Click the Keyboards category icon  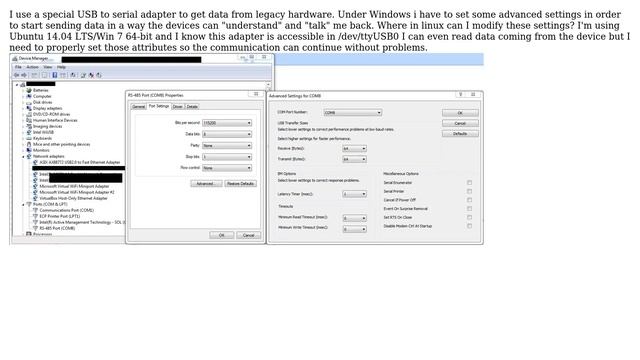29,138
